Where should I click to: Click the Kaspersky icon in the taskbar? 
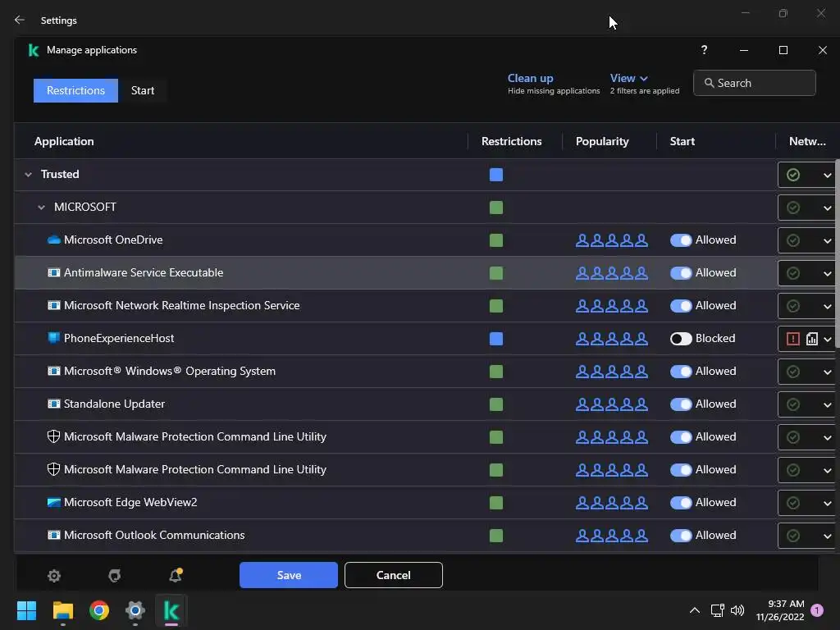click(171, 610)
